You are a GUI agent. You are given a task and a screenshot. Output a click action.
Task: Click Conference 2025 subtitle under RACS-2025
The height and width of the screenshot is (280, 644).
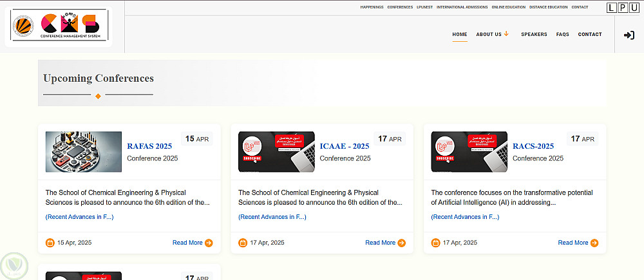point(538,158)
